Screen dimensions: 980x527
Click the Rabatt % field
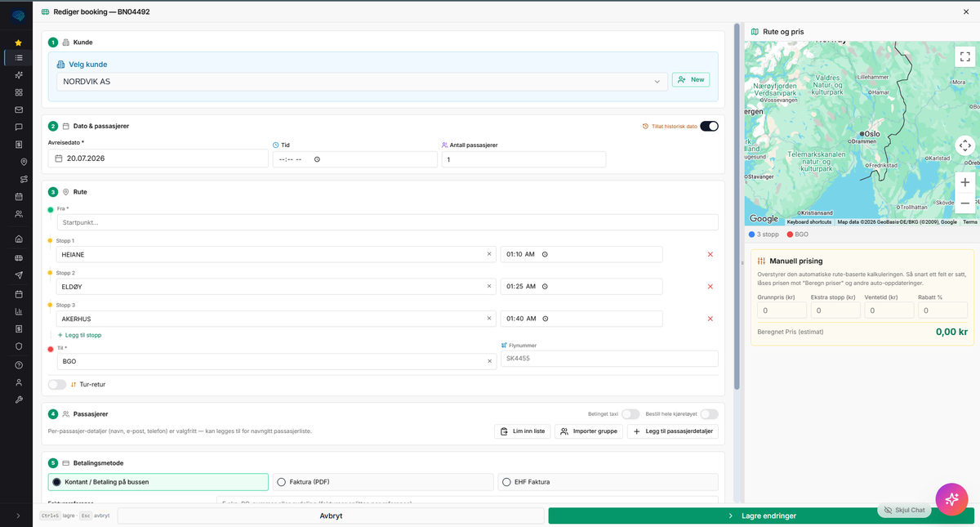point(942,310)
